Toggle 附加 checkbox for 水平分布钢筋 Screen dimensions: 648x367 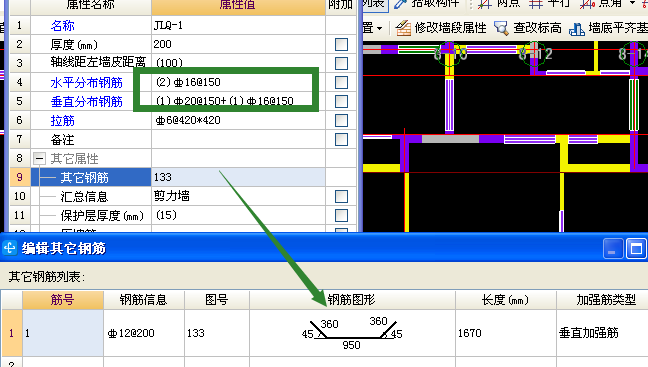click(341, 82)
